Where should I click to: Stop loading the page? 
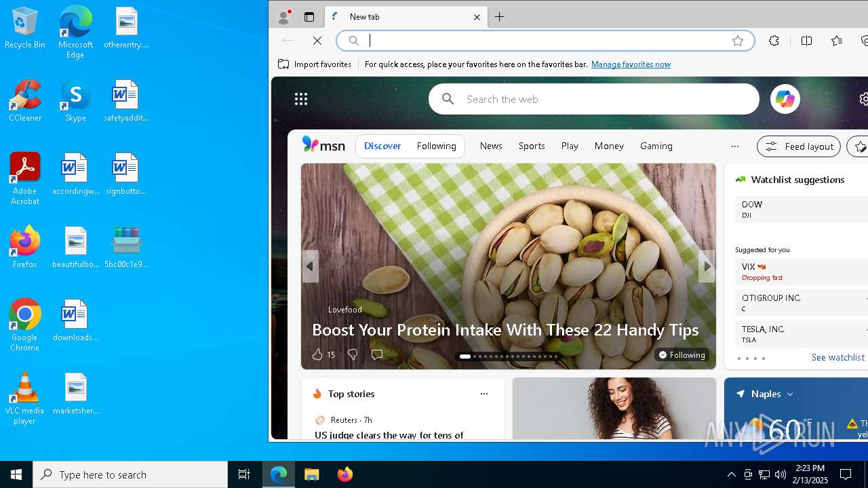coord(317,41)
